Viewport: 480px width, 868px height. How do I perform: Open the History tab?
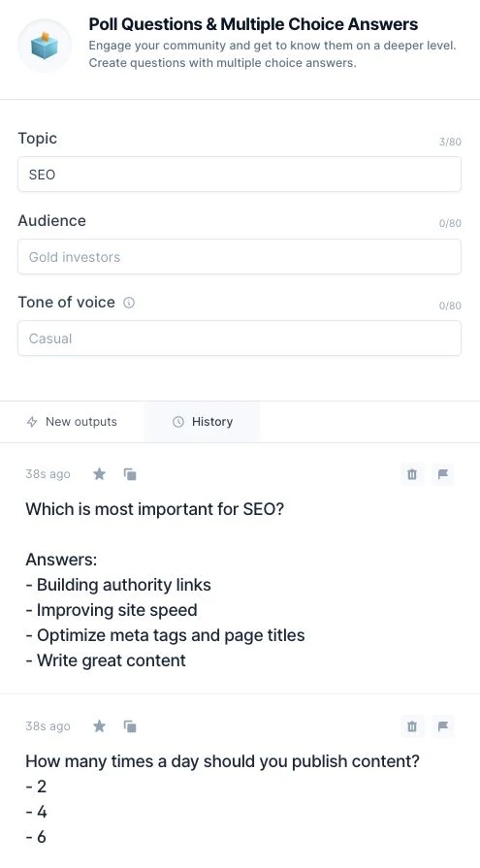pyautogui.click(x=202, y=422)
